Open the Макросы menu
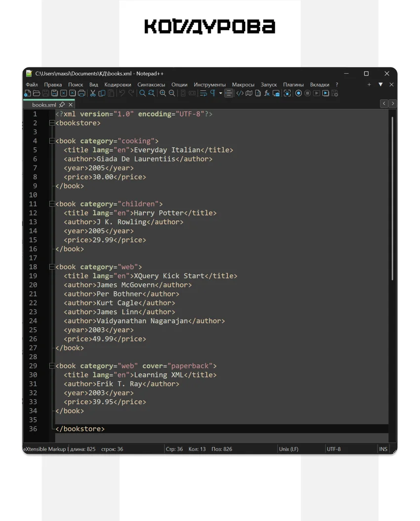This screenshot has height=521, width=420. (243, 85)
